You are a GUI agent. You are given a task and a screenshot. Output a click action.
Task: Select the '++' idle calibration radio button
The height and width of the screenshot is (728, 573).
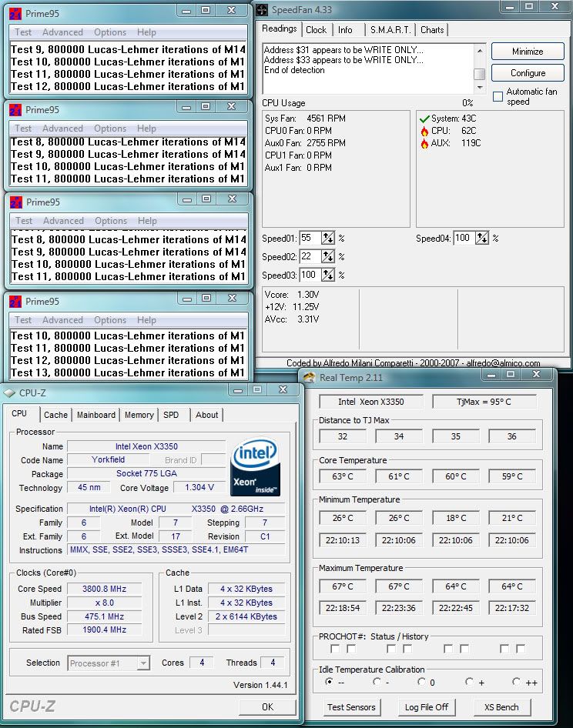516,682
